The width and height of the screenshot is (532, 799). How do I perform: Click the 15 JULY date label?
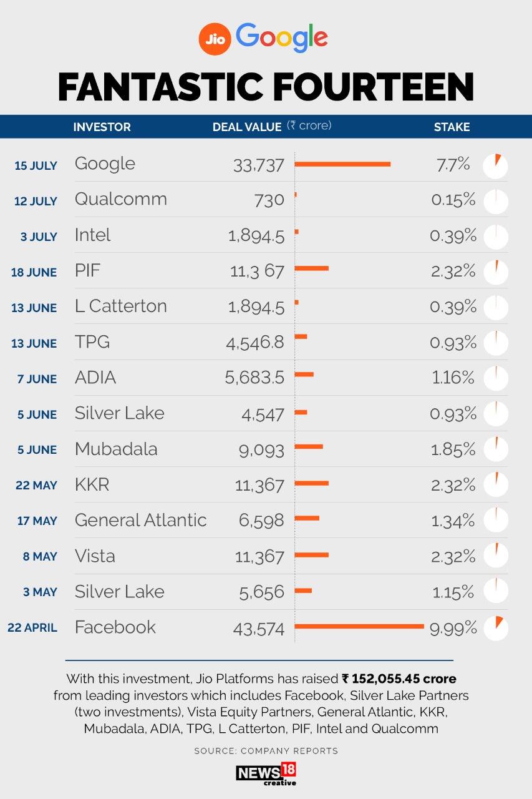(x=36, y=166)
